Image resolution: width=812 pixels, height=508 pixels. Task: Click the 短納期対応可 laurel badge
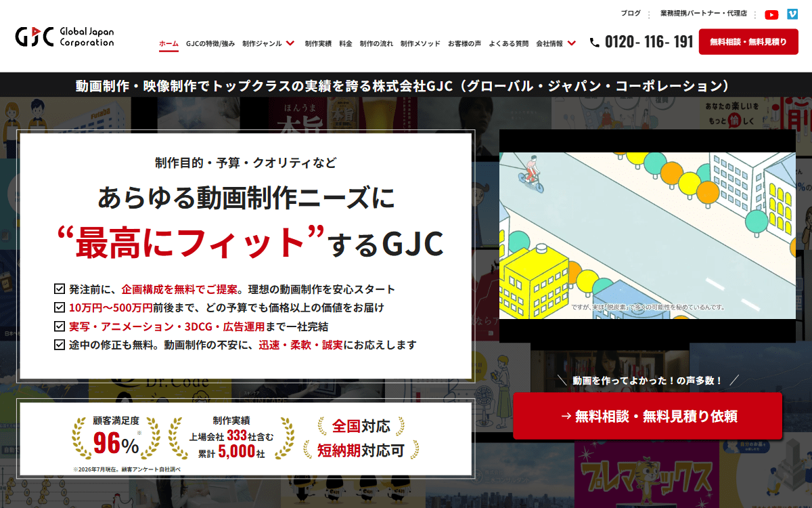point(361,449)
